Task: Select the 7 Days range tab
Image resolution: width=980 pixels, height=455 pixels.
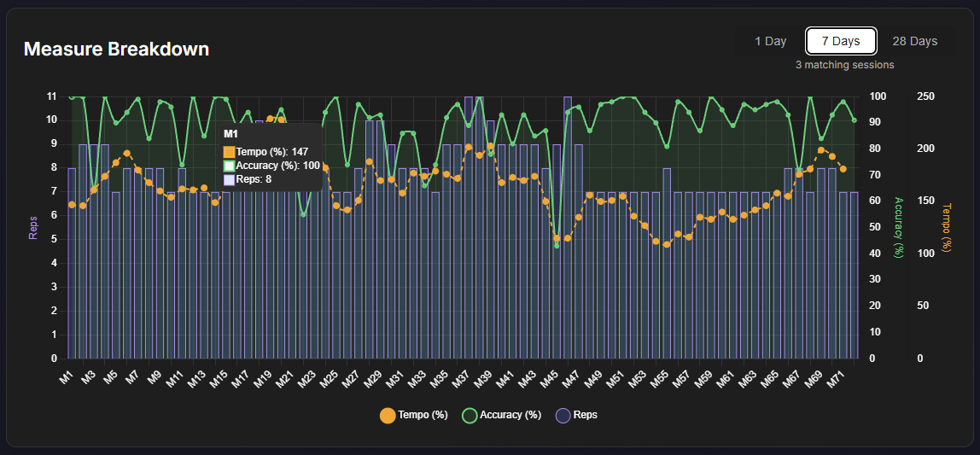Action: 841,41
